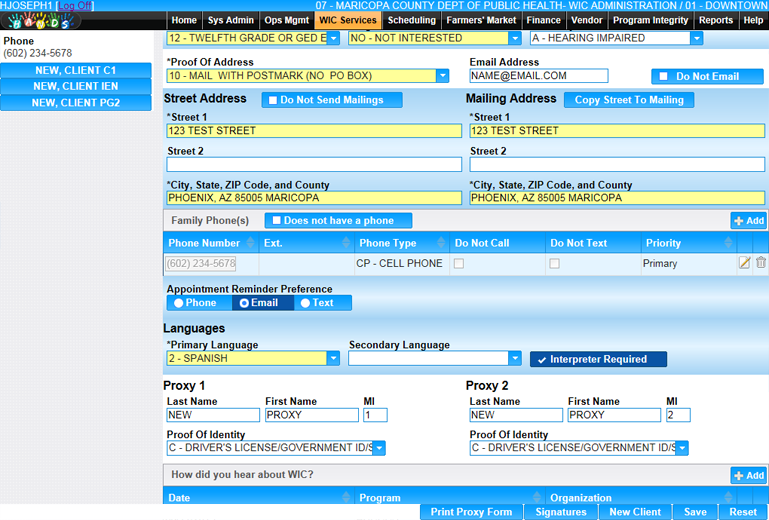Go to the Program Integrity menu
The height and width of the screenshot is (520, 769).
(650, 20)
